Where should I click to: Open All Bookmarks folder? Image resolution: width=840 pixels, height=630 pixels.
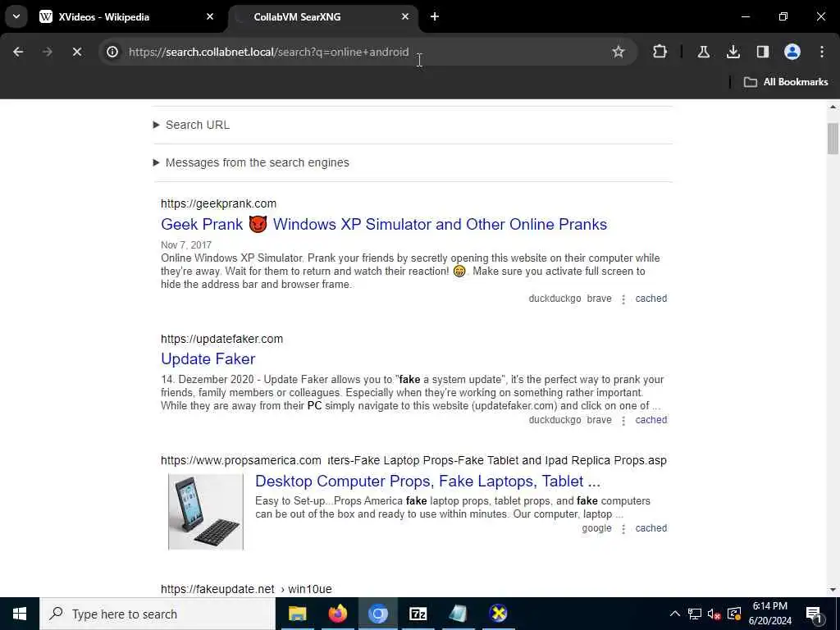click(786, 82)
